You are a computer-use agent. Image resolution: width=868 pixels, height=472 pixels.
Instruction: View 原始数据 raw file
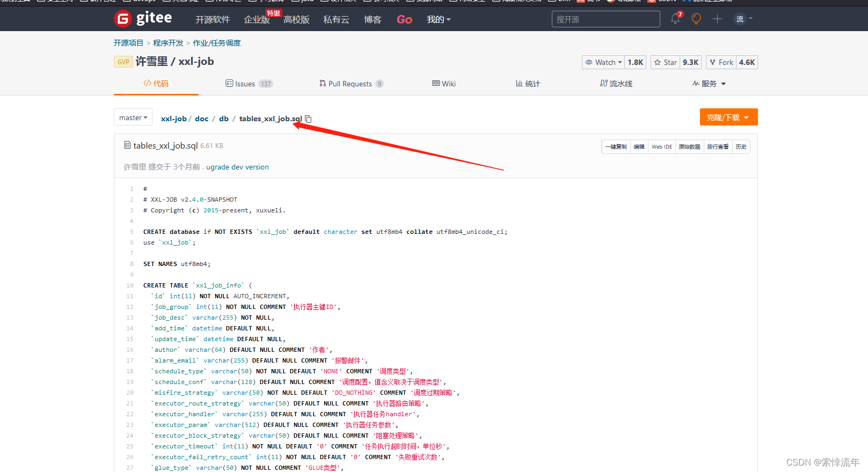pyautogui.click(x=689, y=146)
